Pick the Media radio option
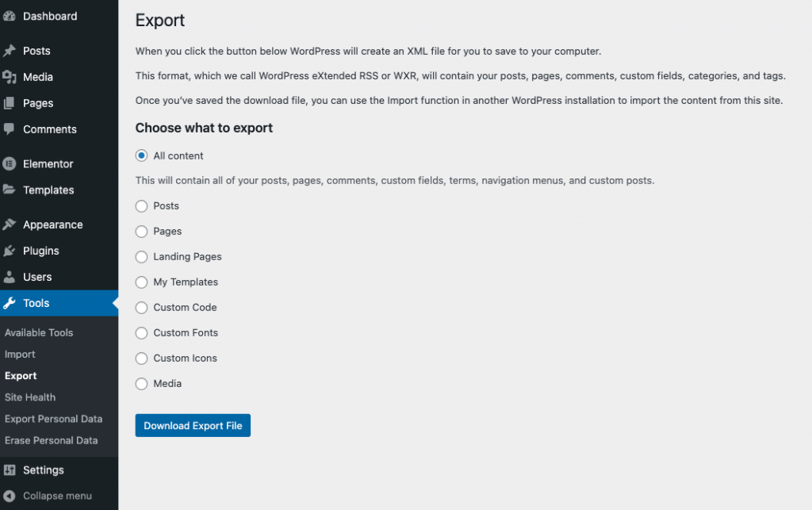The width and height of the screenshot is (812, 510). [141, 384]
